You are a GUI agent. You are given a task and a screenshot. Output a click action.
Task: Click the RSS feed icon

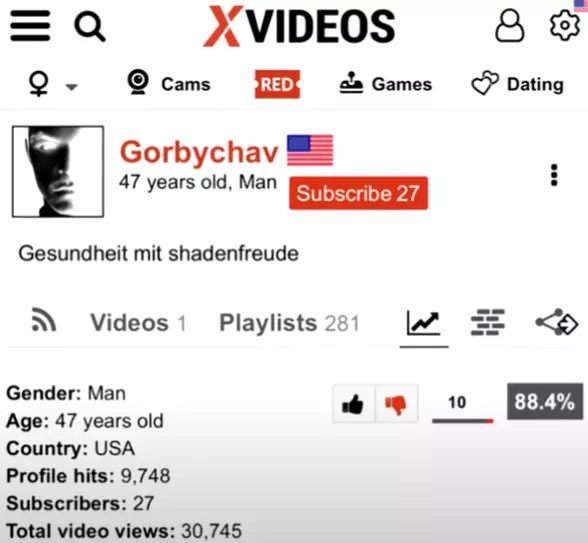(44, 320)
